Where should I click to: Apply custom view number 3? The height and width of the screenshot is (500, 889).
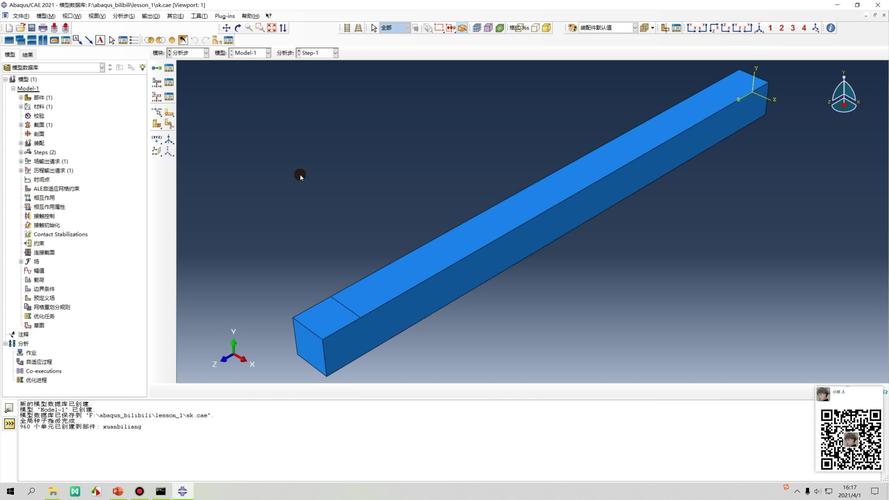(x=792, y=28)
